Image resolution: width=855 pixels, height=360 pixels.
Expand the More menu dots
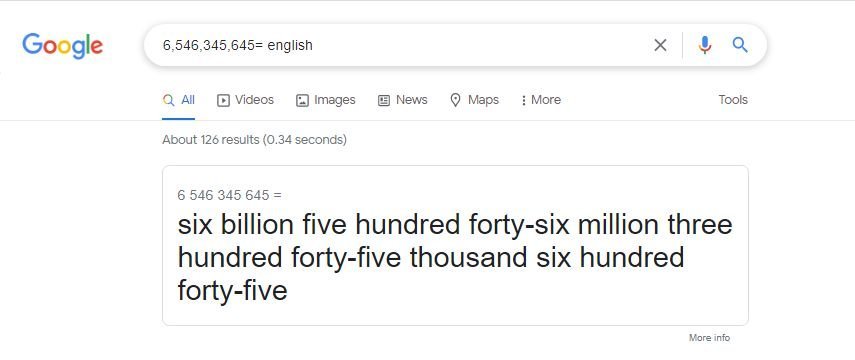(x=523, y=100)
